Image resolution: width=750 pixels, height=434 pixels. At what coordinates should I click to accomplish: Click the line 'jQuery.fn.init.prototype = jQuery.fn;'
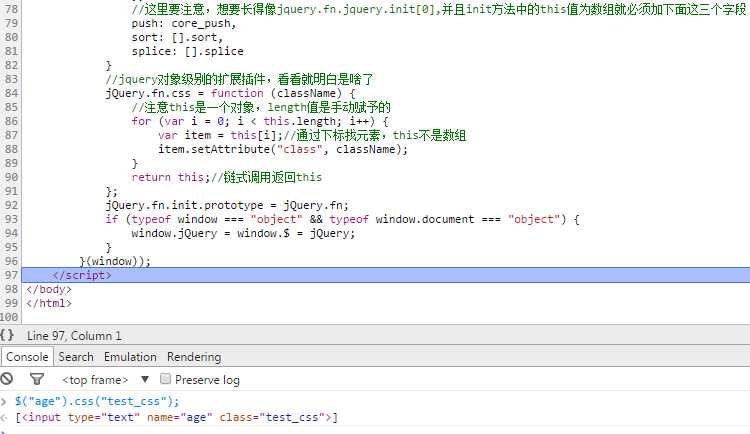pyautogui.click(x=227, y=205)
